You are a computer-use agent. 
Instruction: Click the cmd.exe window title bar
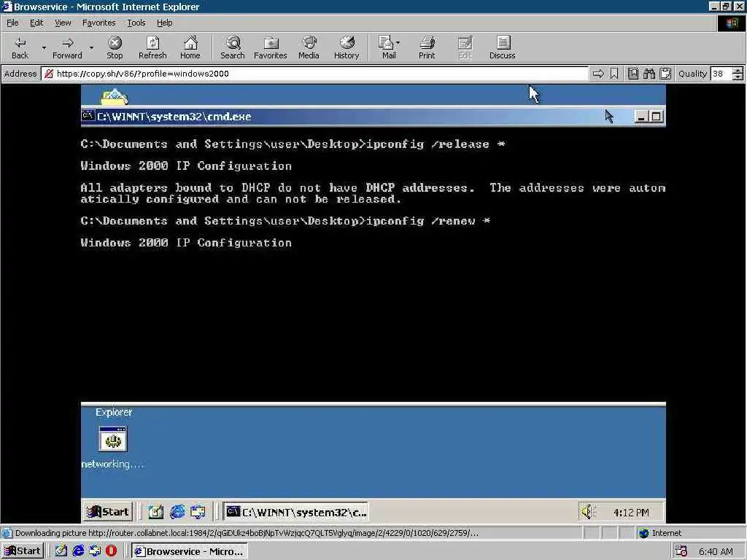coord(373,116)
